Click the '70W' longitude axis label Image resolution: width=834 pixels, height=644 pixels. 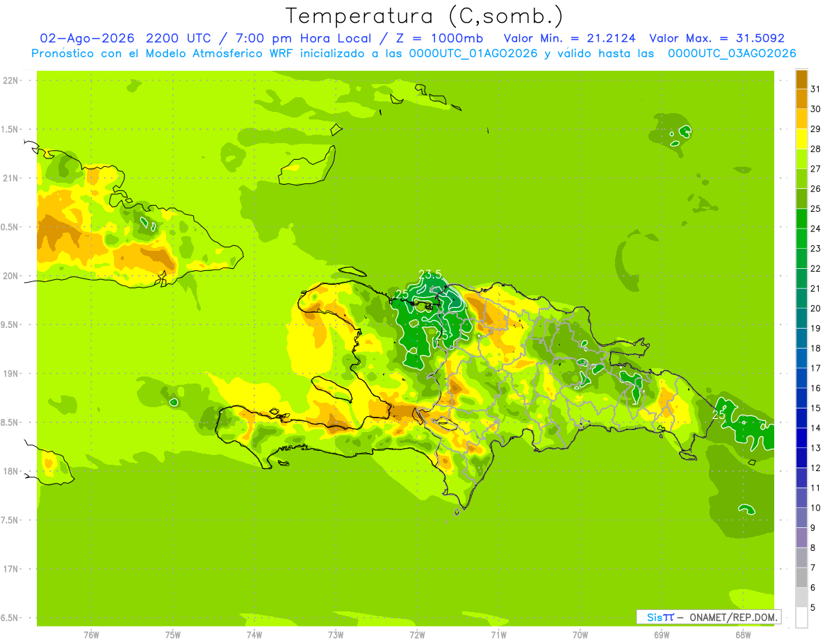(580, 635)
